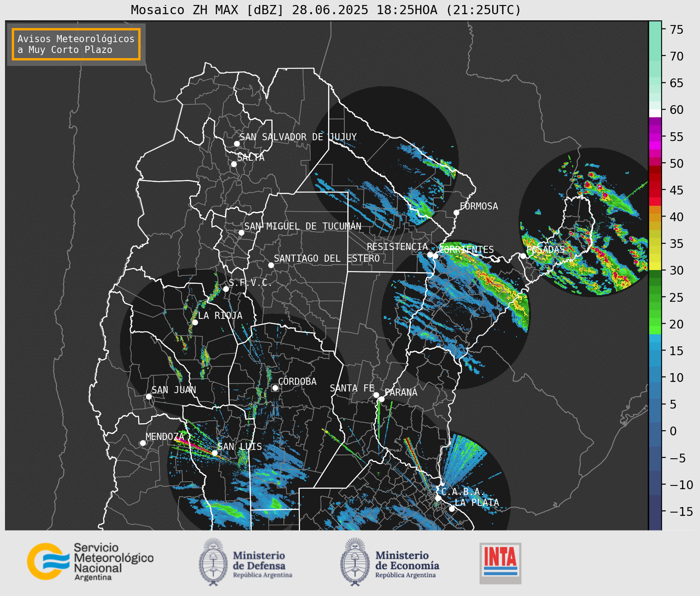This screenshot has height=596, width=700.
Task: Click the Córdoba city marker
Action: pyautogui.click(x=275, y=388)
